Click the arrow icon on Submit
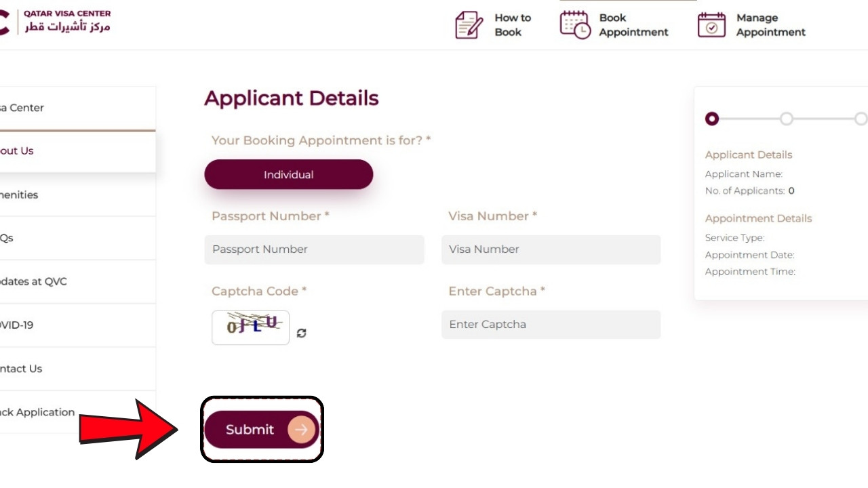 (301, 429)
